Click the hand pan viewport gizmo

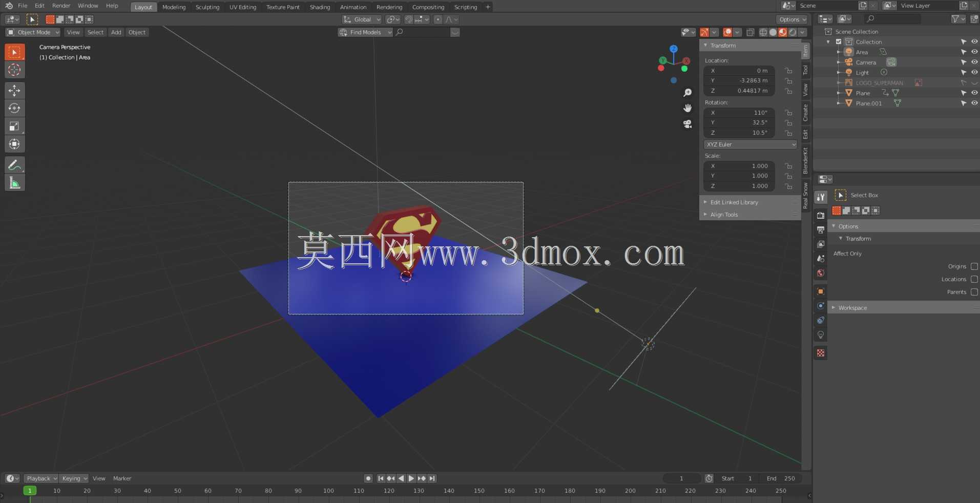687,108
